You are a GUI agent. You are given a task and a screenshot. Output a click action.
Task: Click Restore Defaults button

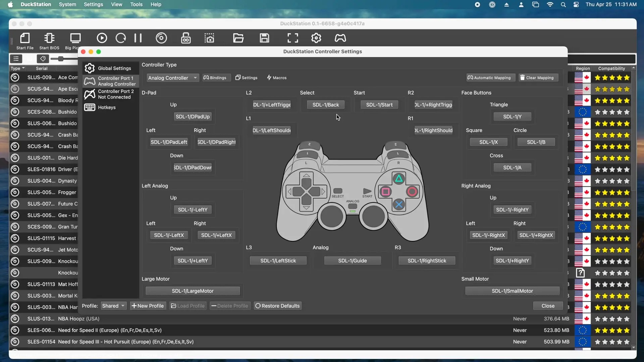[x=277, y=306]
